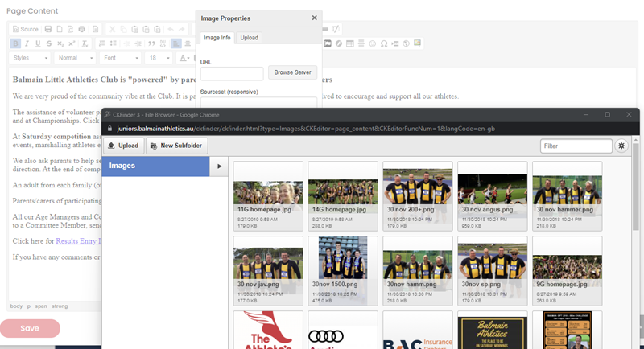Toggle underline formatting
Image resolution: width=644 pixels, height=349 pixels.
[38, 43]
